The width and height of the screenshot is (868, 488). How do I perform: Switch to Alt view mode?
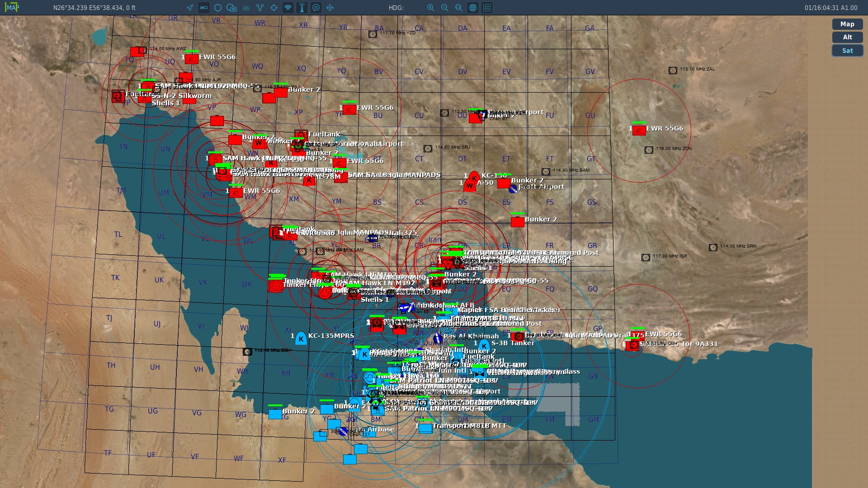(x=847, y=37)
